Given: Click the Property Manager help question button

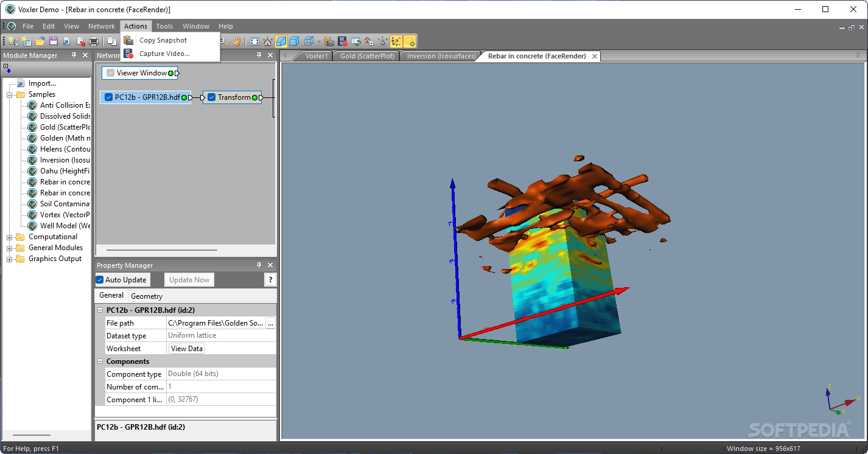Looking at the screenshot, I should [270, 280].
